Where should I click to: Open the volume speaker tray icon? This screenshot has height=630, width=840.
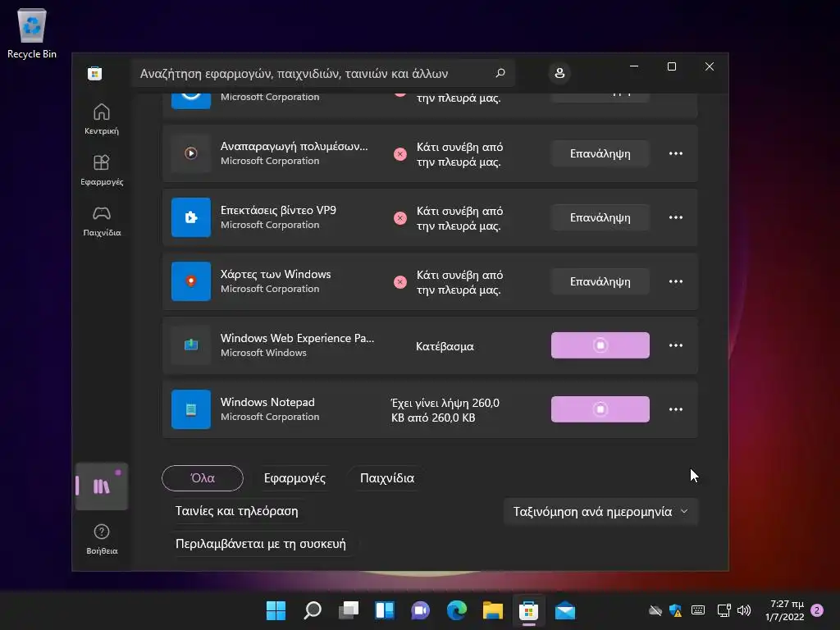click(743, 610)
